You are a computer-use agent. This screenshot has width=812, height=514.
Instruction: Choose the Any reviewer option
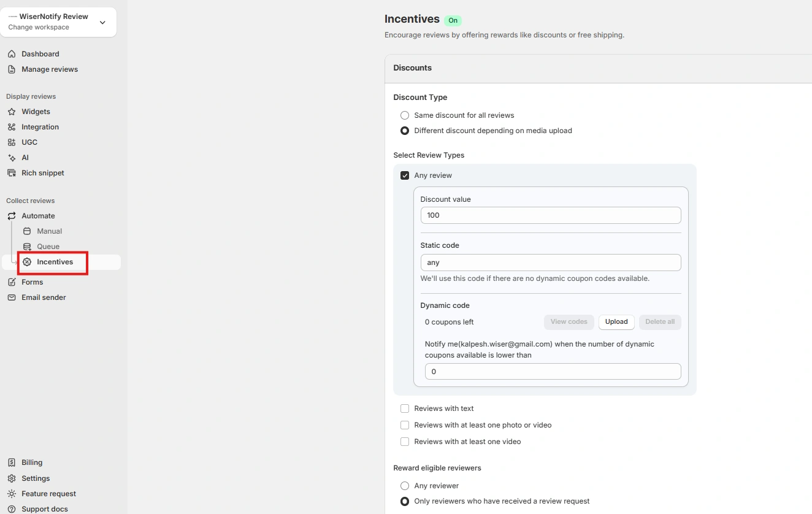[x=404, y=486]
